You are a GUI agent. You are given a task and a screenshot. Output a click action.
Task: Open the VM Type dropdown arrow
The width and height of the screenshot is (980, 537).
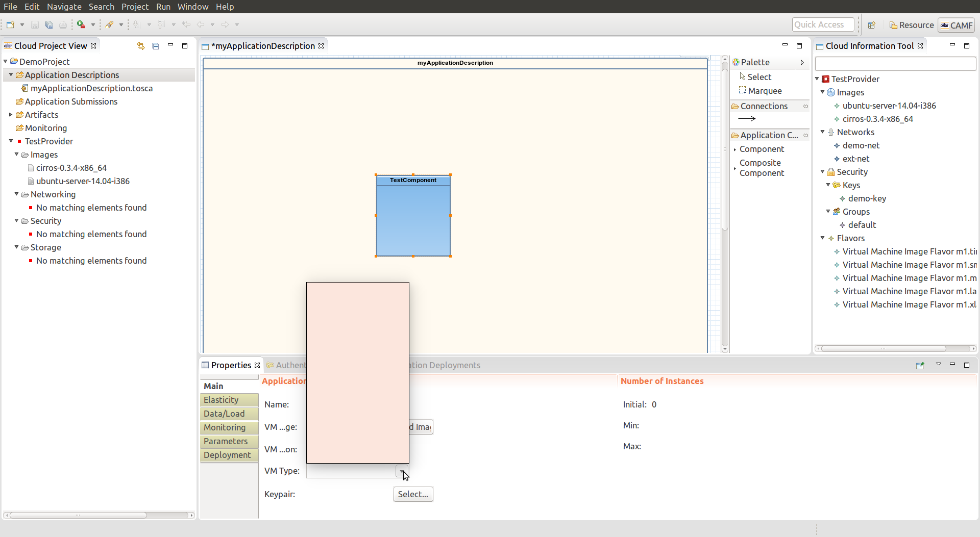[402, 471]
